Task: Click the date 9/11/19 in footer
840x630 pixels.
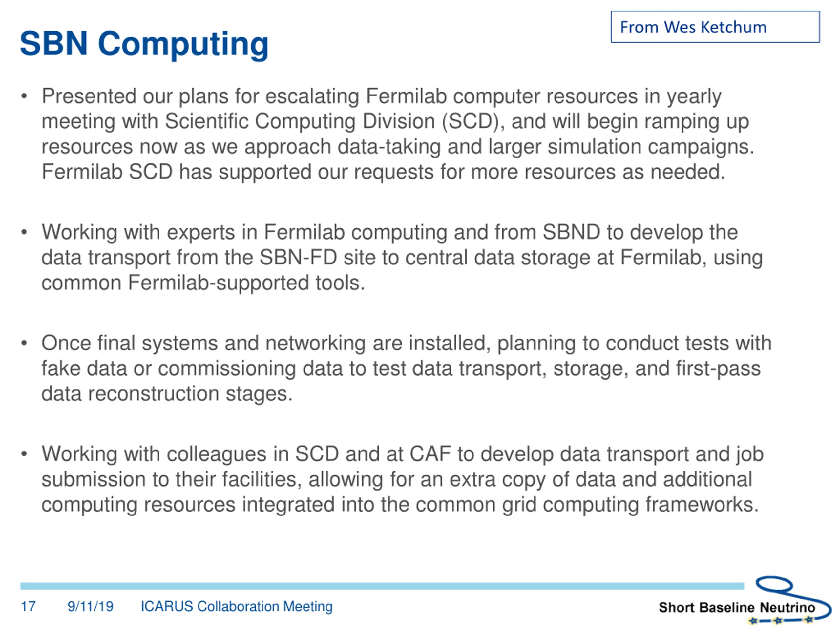Action: click(90, 606)
